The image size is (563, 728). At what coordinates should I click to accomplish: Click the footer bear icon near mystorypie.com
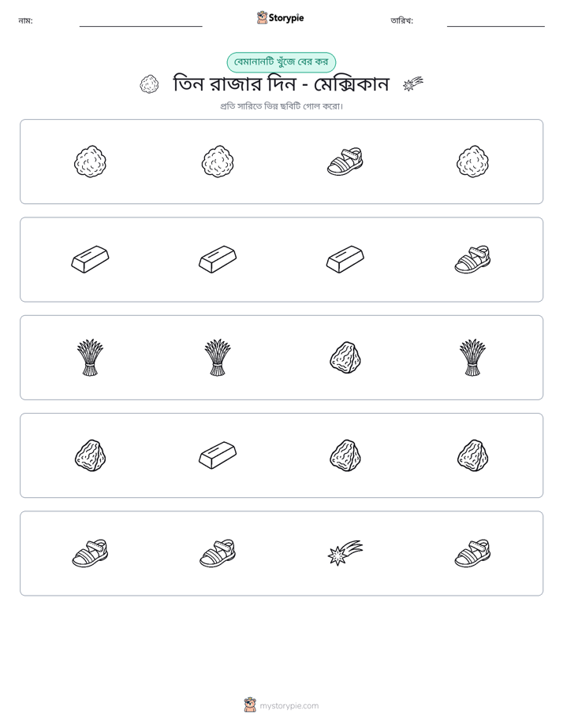pos(250,705)
